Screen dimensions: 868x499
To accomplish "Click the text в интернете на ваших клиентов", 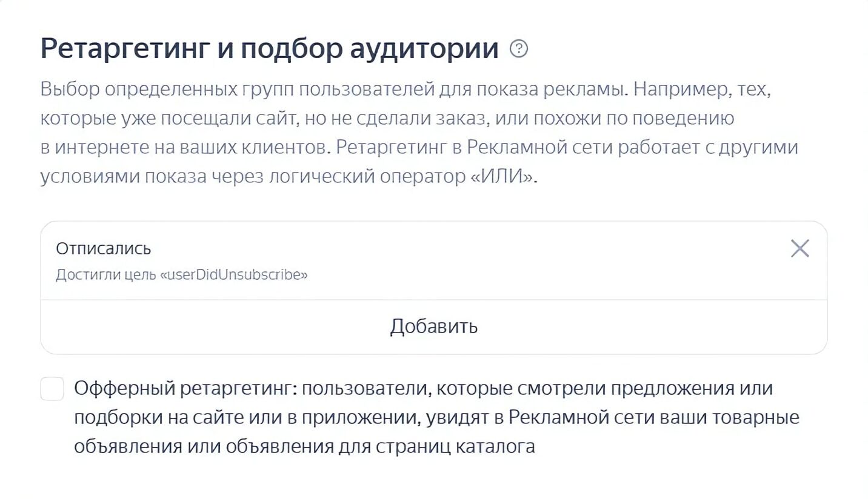I will (x=184, y=148).
